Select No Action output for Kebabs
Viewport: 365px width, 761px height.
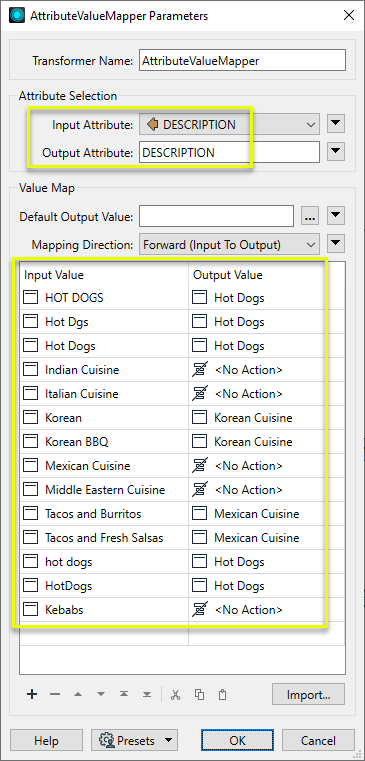[256, 610]
